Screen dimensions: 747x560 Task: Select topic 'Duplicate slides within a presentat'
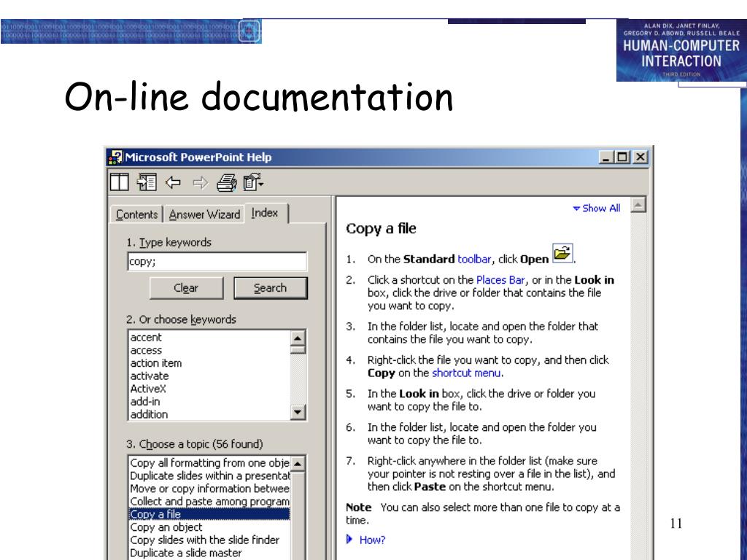[209, 475]
